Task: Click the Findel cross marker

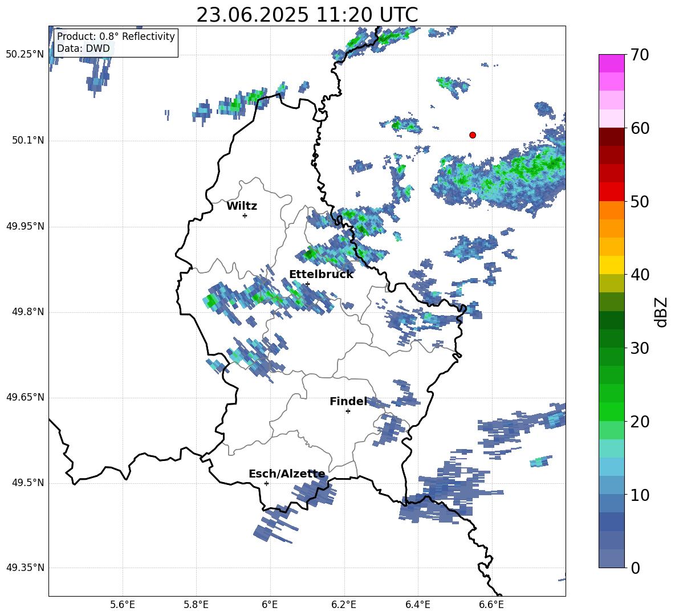Action: 348,411
